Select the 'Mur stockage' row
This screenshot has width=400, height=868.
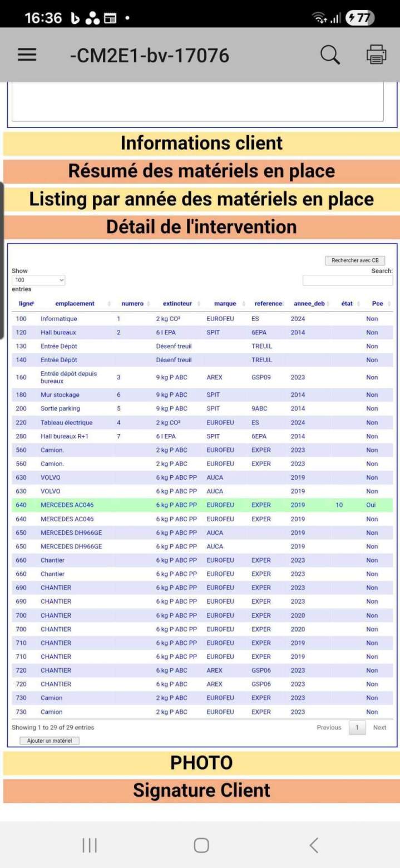click(203, 395)
